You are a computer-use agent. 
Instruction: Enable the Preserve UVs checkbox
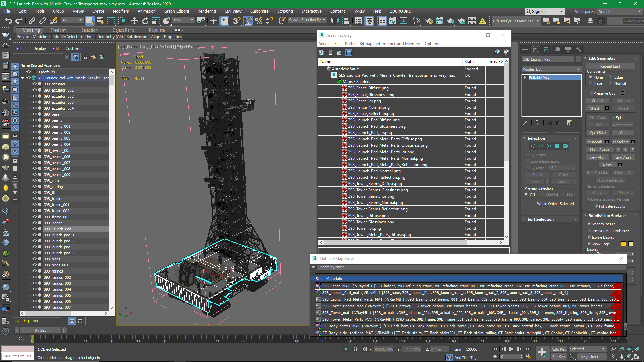591,93
